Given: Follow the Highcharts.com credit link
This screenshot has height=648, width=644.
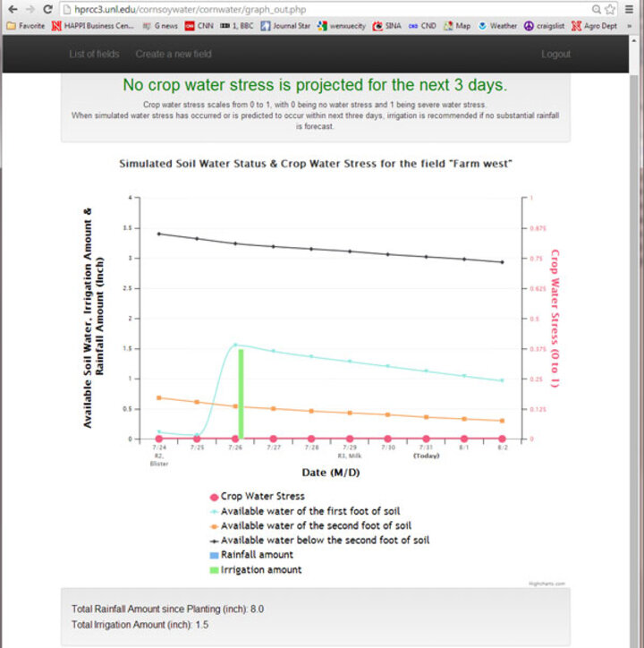Looking at the screenshot, I should point(547,583).
